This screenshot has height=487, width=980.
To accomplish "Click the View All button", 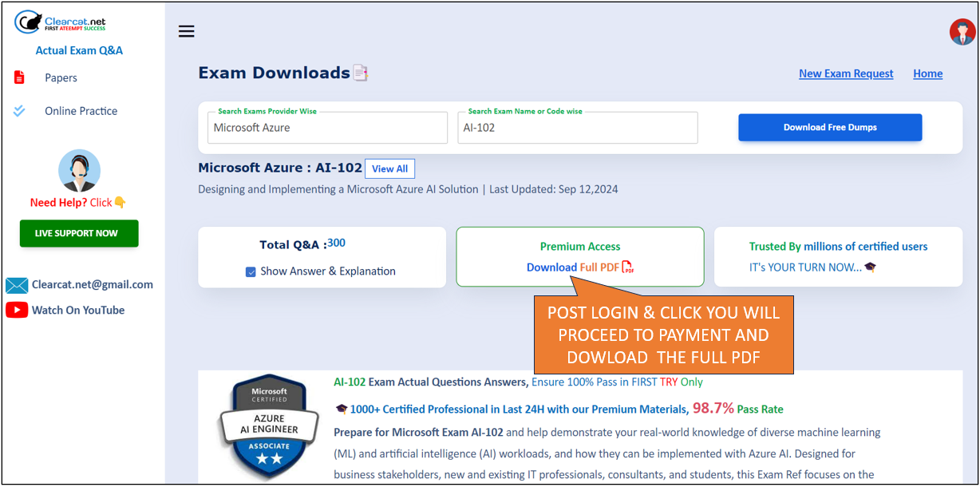I will (389, 168).
